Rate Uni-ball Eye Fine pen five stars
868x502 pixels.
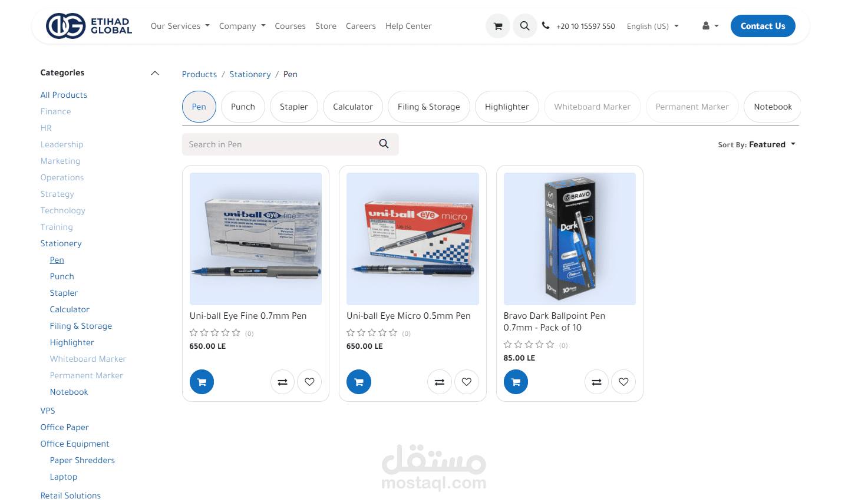[x=236, y=333]
